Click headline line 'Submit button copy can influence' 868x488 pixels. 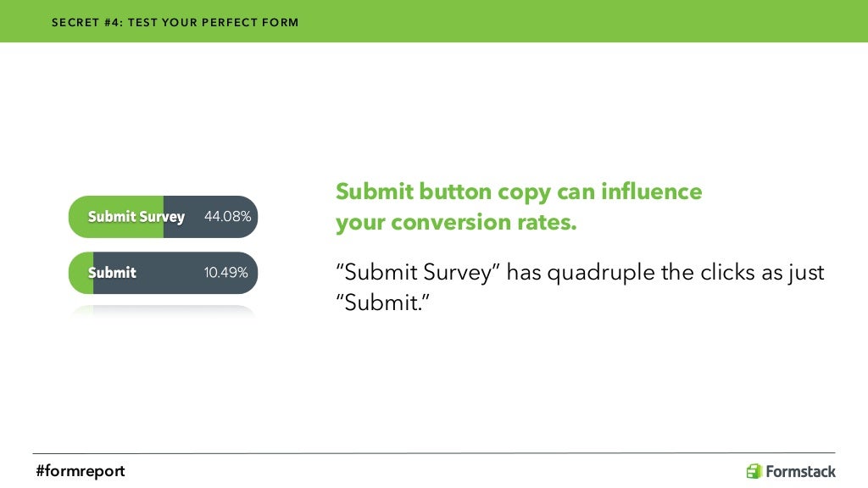point(519,191)
